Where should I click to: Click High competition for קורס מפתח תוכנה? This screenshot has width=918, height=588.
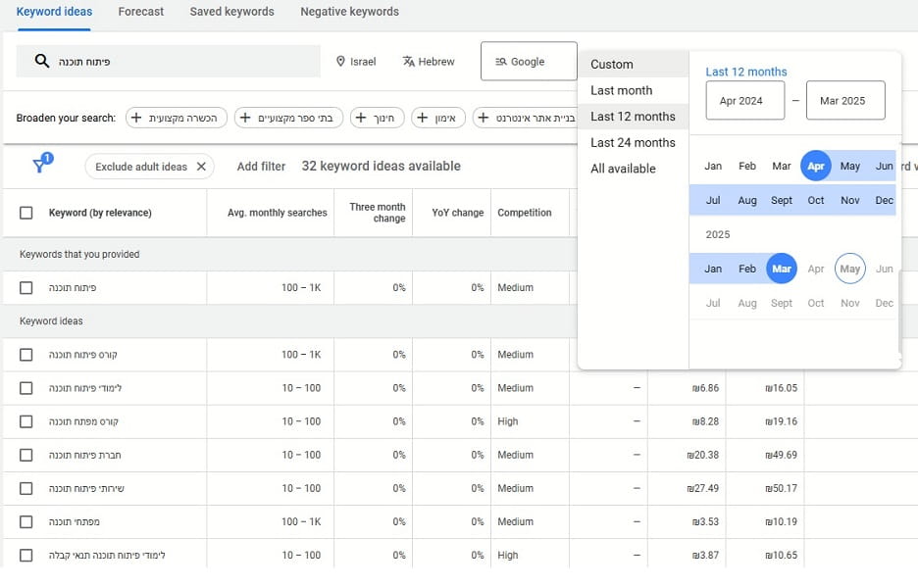click(508, 421)
